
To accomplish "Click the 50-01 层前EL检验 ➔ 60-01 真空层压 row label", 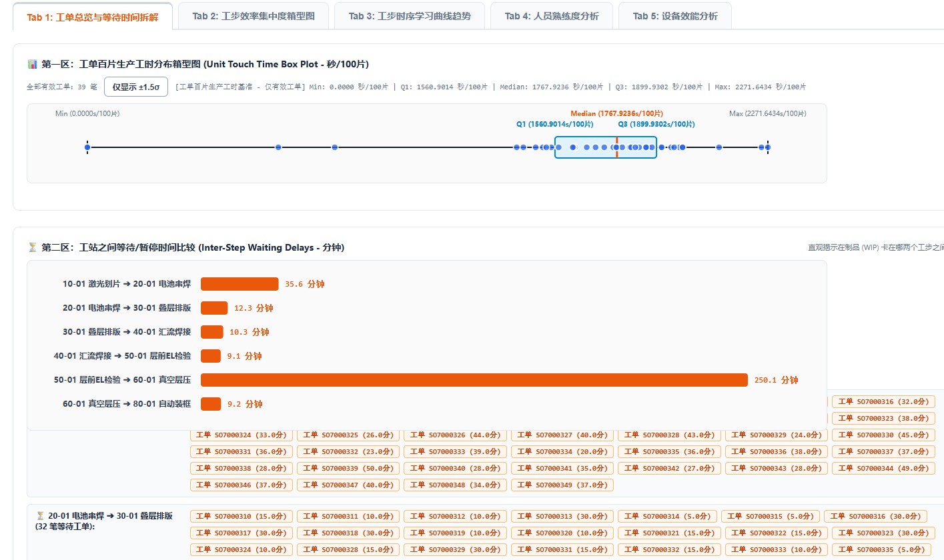I will 122,380.
